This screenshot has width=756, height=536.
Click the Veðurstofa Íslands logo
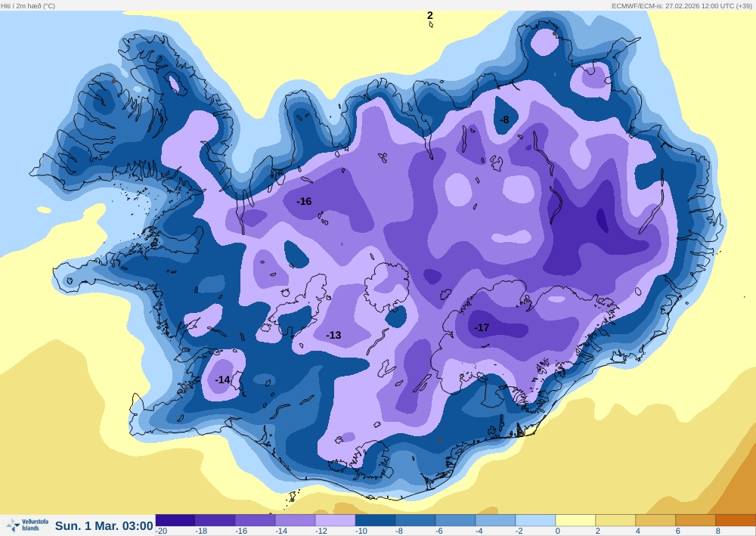(x=27, y=525)
